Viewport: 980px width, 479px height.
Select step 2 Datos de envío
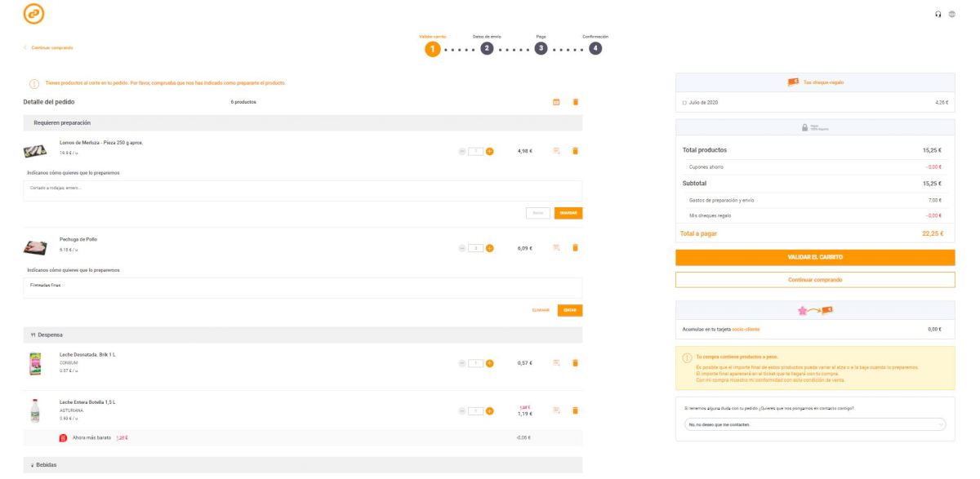pos(487,48)
